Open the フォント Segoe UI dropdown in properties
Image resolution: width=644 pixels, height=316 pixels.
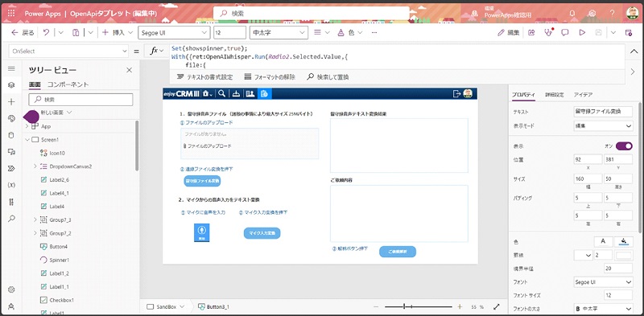pyautogui.click(x=603, y=282)
